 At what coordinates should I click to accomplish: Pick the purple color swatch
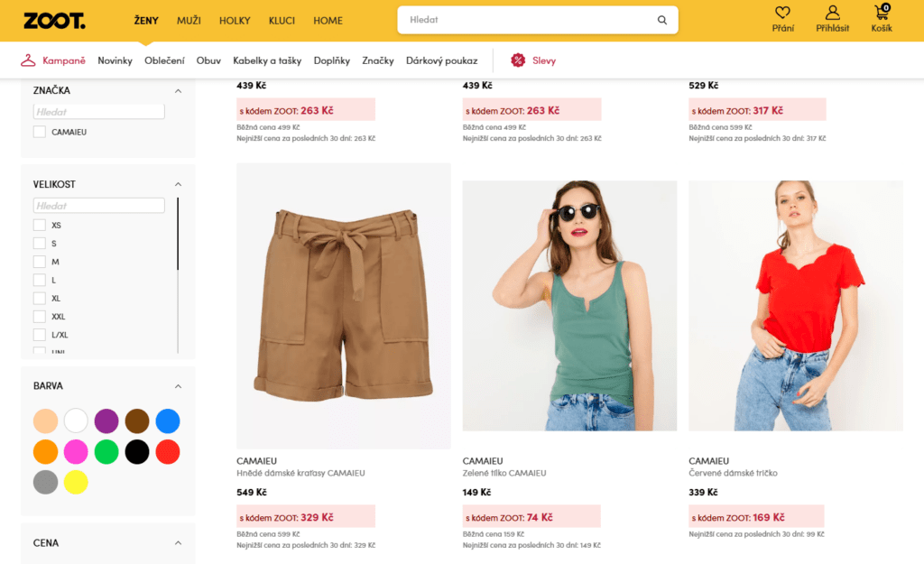(x=106, y=421)
